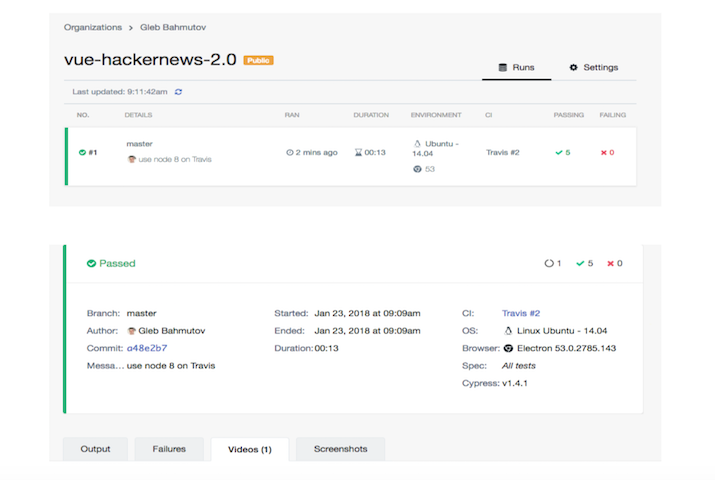Image resolution: width=715 pixels, height=480 pixels.
Task: Go to Organizations in the breadcrumb
Action: tap(93, 28)
